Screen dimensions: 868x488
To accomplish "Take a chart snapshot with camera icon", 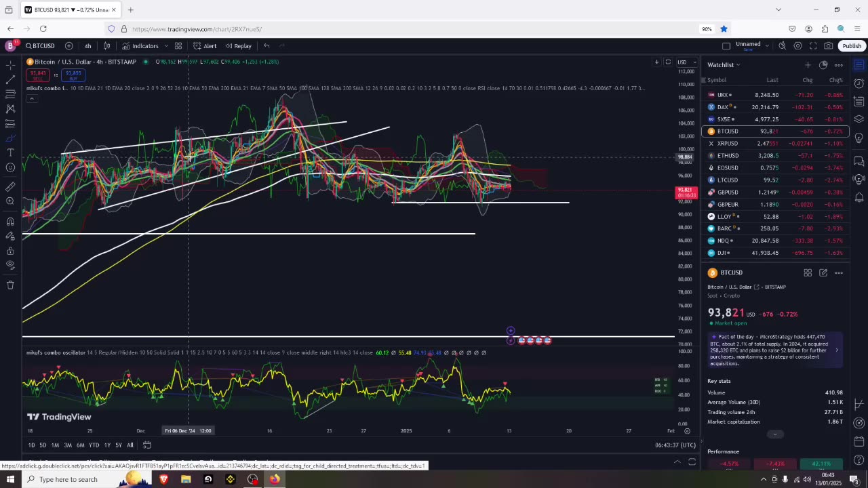I will tap(829, 46).
